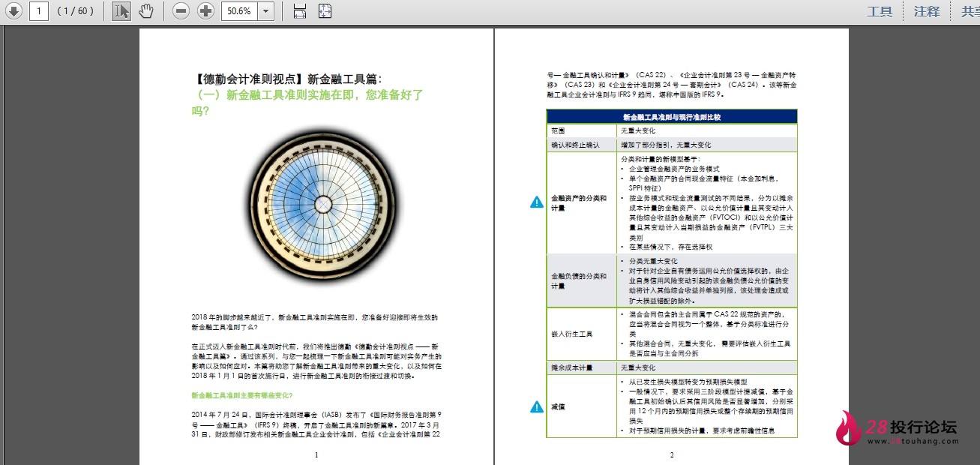This screenshot has height=465, width=980.
Task: Click green heading 新金融工具准则主要有哪些变化?
Action: (242, 394)
